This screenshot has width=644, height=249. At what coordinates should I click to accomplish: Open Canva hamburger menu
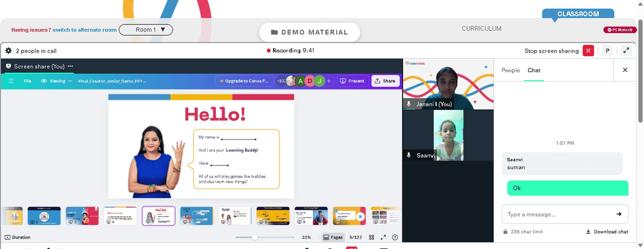point(11,81)
